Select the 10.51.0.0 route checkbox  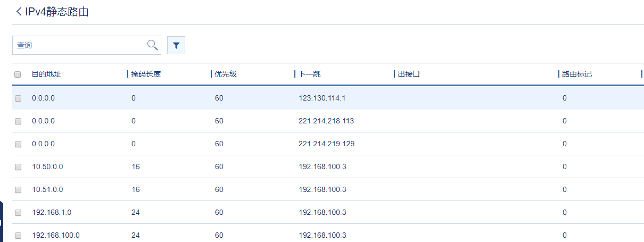click(18, 190)
